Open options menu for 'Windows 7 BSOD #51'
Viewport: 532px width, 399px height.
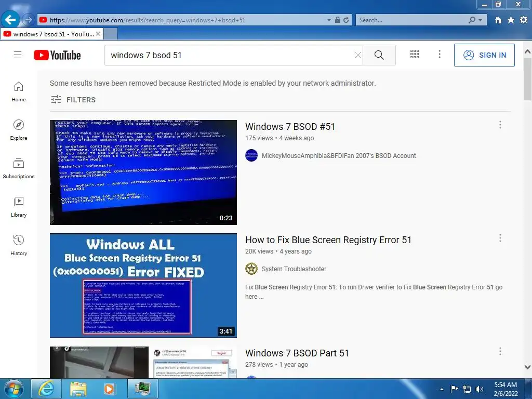(x=500, y=125)
